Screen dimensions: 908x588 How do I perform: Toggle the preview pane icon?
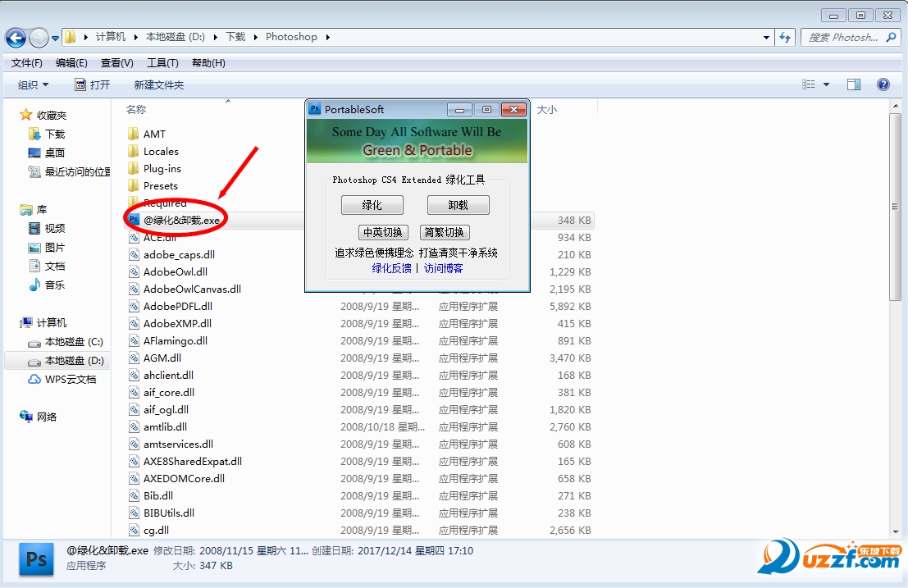(854, 84)
